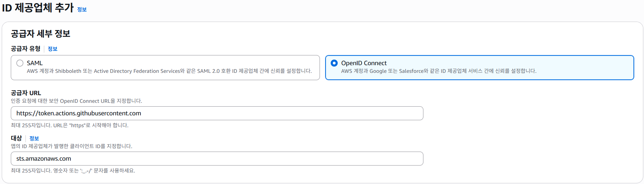Click SAML option description text
This screenshot has width=644, height=184.
(169, 71)
